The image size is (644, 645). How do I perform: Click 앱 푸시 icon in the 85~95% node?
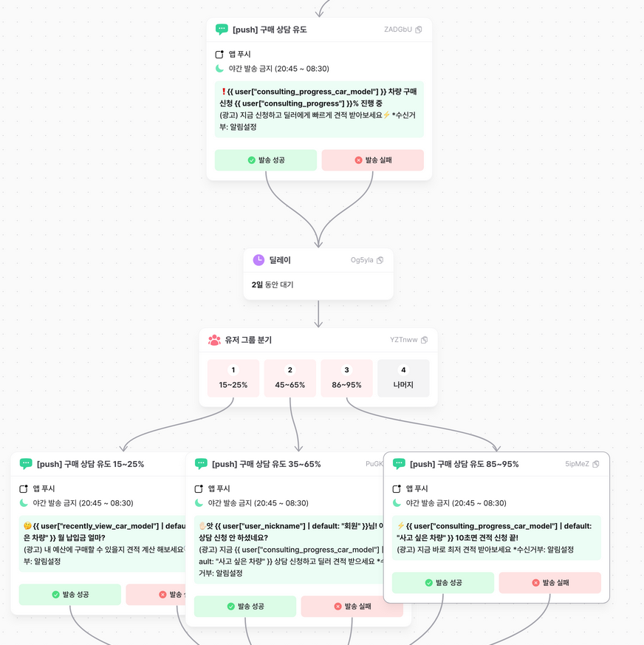tap(397, 489)
